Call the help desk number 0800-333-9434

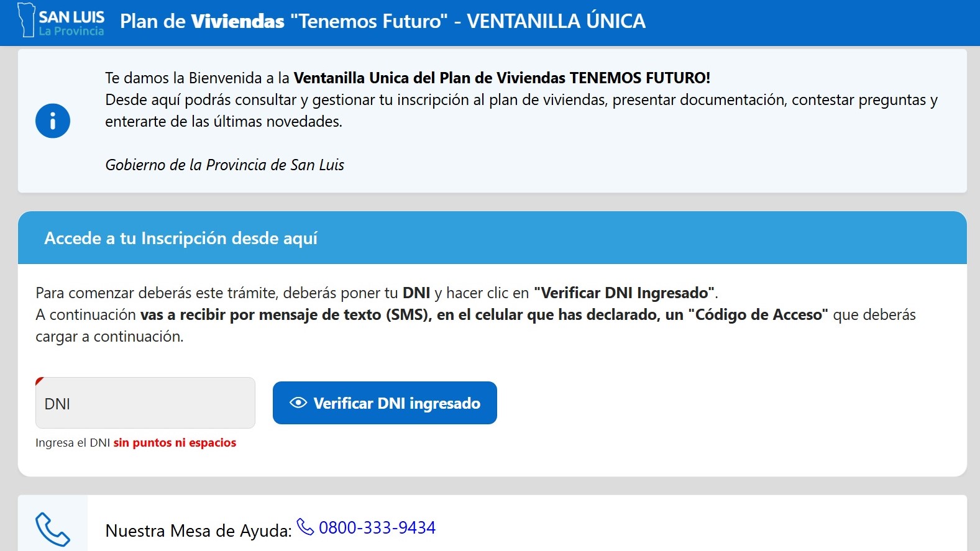pyautogui.click(x=377, y=527)
